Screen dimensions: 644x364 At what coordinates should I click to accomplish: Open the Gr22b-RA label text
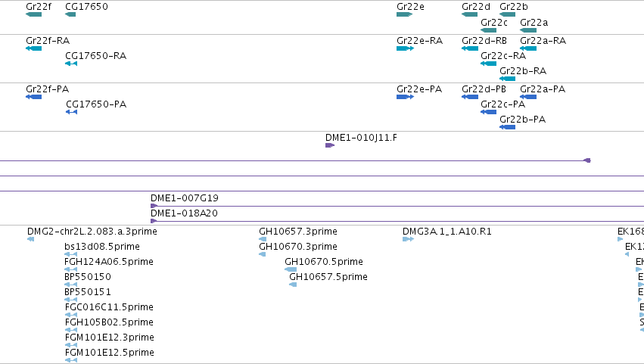(x=523, y=71)
